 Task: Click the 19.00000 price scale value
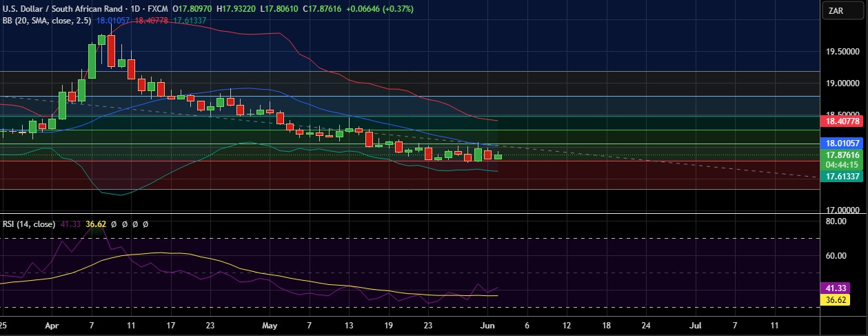tap(841, 83)
